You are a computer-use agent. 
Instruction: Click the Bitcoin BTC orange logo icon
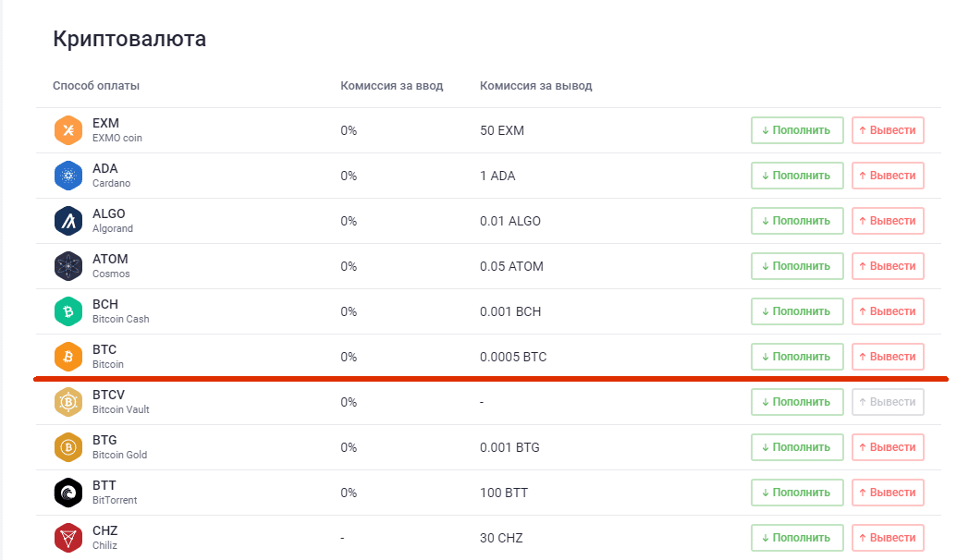click(68, 357)
